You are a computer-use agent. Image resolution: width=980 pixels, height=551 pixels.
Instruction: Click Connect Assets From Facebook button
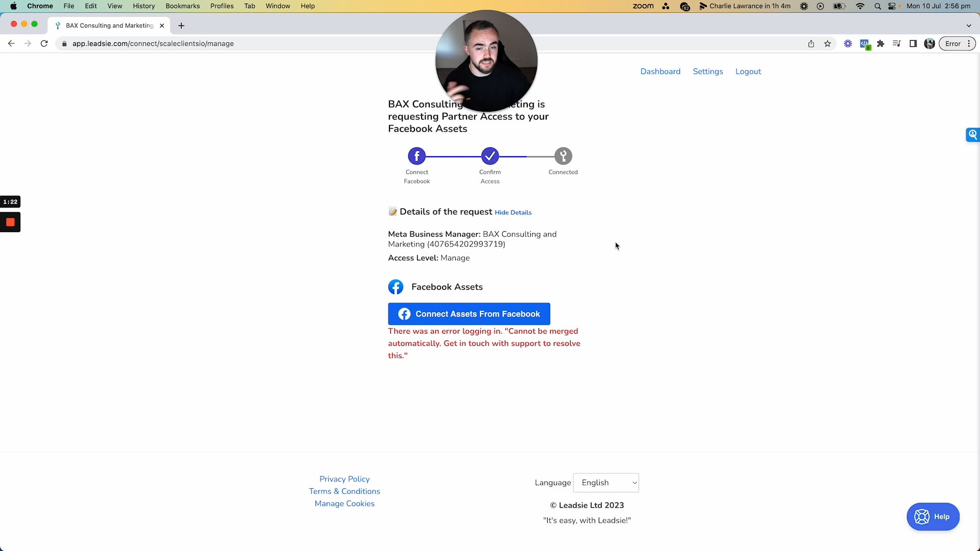pyautogui.click(x=469, y=314)
